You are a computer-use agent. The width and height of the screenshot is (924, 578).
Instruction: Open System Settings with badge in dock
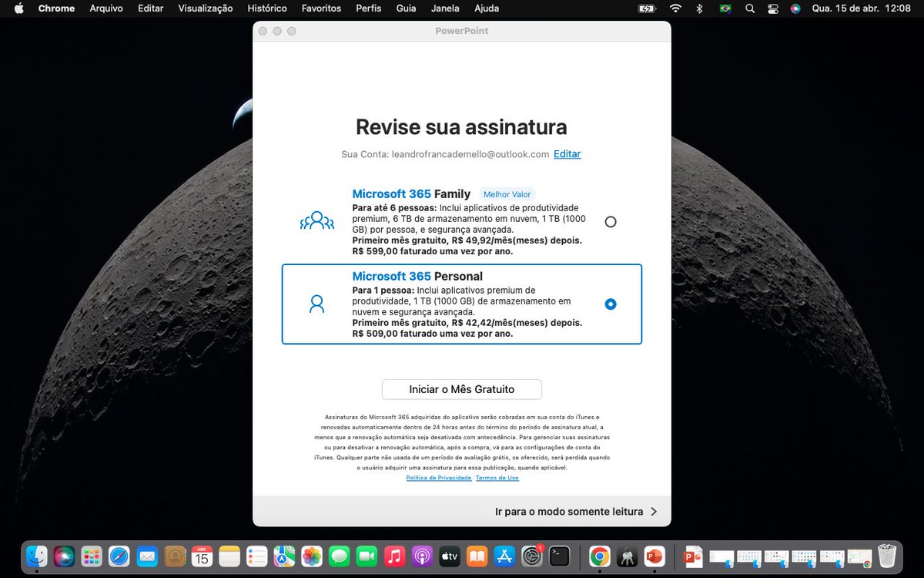(x=532, y=556)
